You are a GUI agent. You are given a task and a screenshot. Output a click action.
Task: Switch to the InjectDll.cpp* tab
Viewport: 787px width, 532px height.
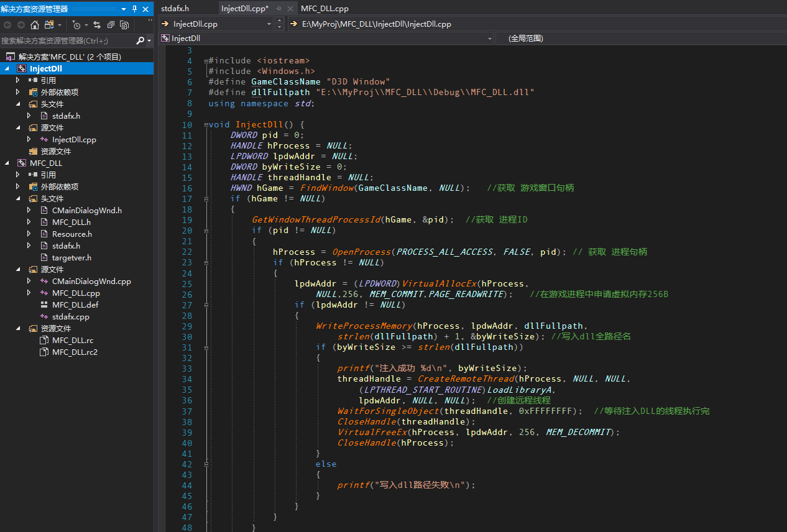tap(245, 8)
